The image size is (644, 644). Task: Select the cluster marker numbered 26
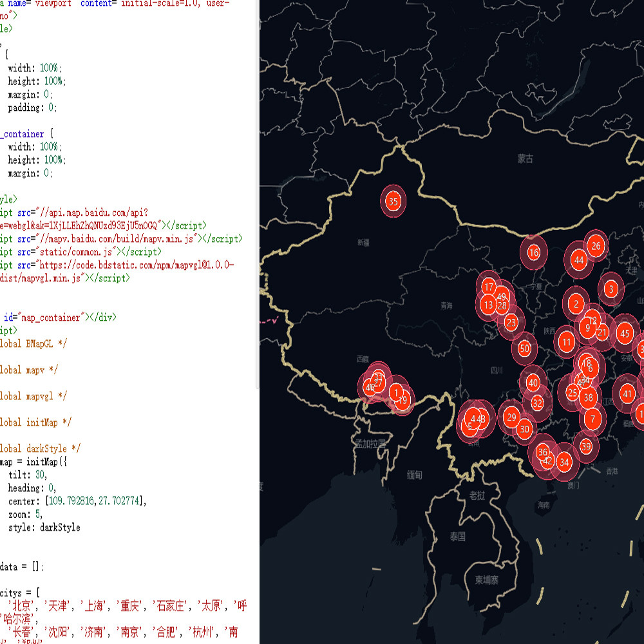(596, 245)
